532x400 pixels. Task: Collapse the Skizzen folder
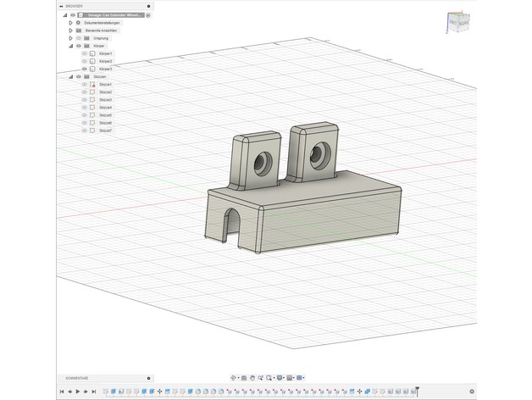coord(71,76)
